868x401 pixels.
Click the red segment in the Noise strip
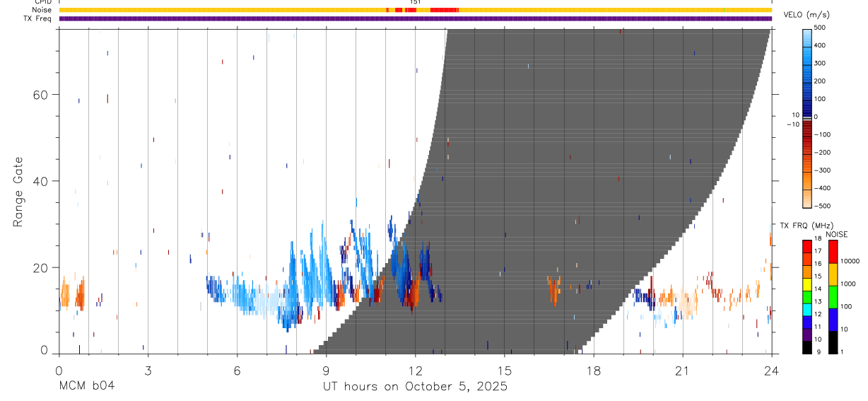[x=445, y=10]
